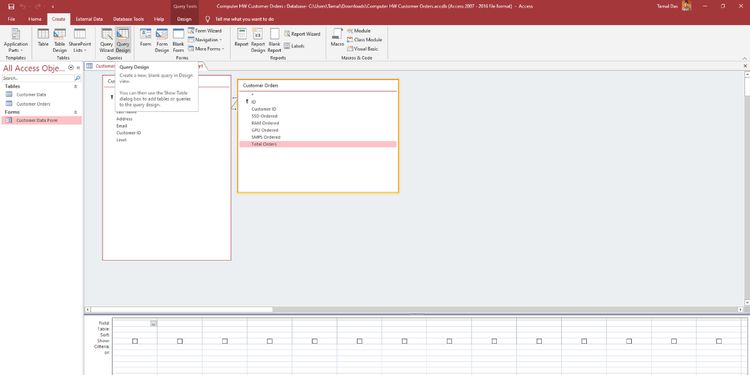Start the Blank Report tool
Image resolution: width=750 pixels, height=375 pixels.
pos(275,40)
